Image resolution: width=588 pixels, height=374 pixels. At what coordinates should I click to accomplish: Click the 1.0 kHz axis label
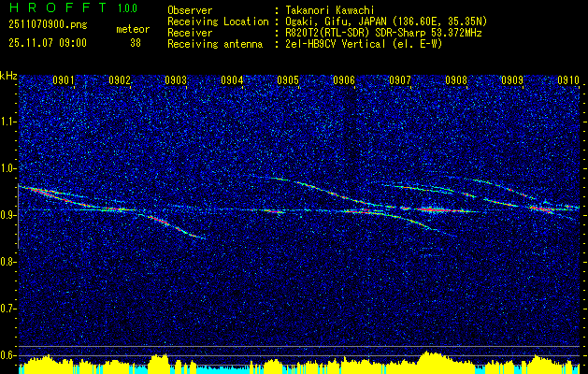[8, 169]
